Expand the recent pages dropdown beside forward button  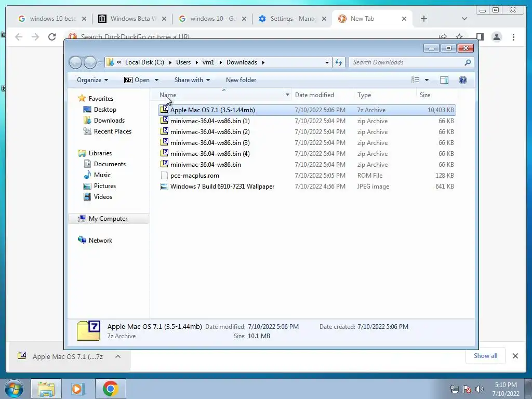pos(100,62)
